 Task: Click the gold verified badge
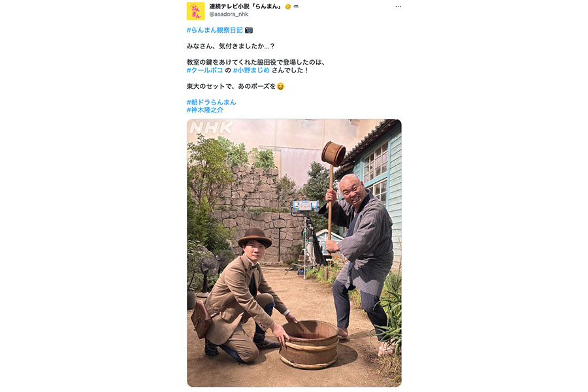(x=288, y=7)
